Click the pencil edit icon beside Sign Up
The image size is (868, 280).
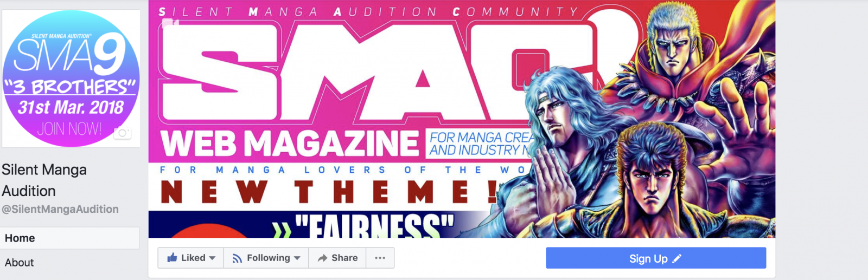[x=676, y=259]
